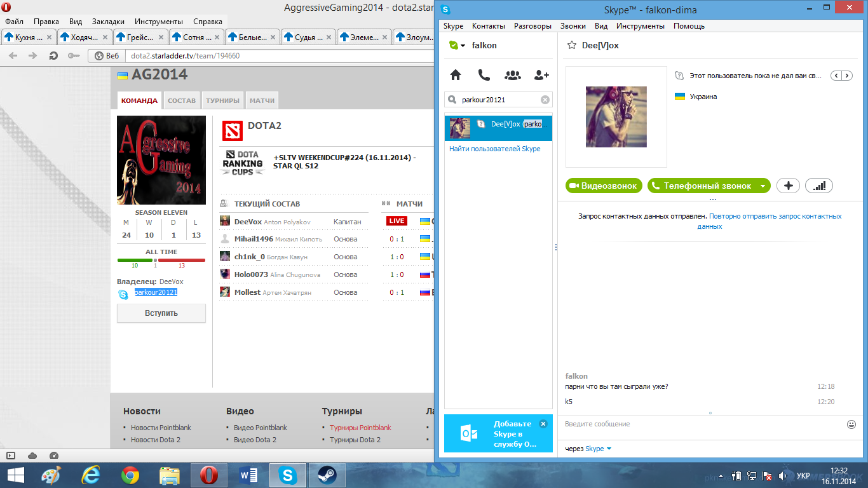Open 'Новости Pointblank' footer link
Image resolution: width=868 pixels, height=488 pixels.
tap(161, 428)
